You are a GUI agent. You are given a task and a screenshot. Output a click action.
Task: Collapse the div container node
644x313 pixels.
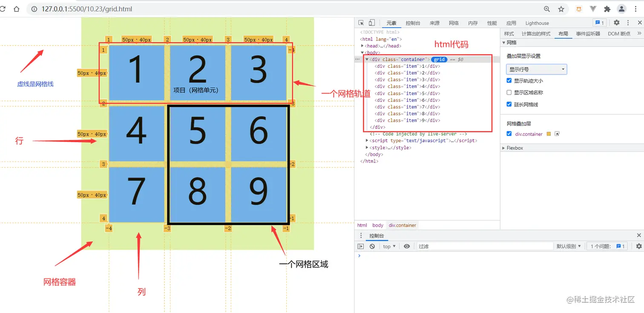367,60
